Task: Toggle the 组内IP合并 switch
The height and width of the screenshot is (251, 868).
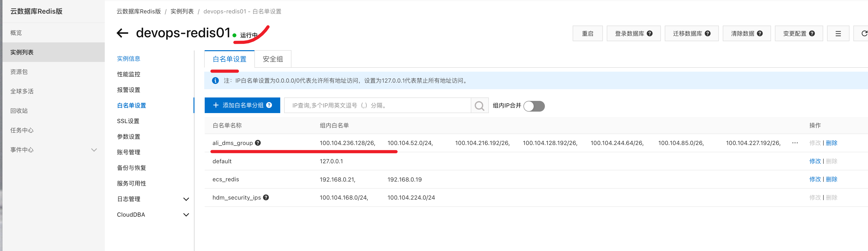Action: (x=534, y=106)
